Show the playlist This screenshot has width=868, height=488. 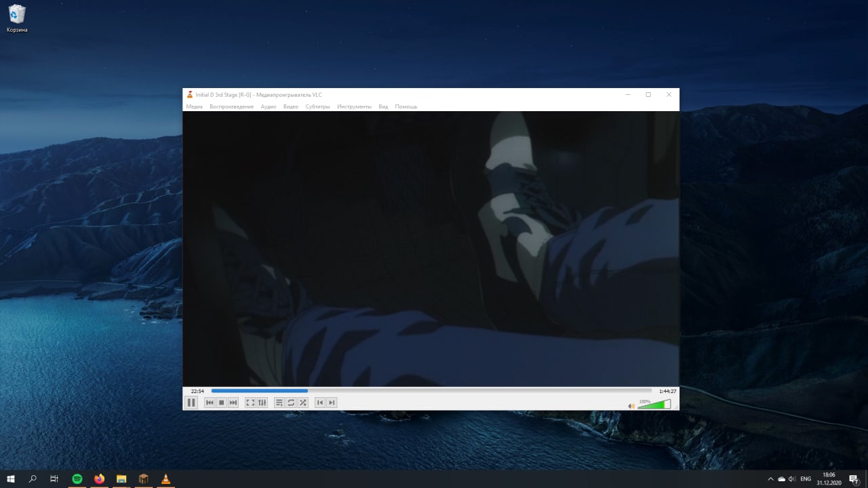tap(279, 403)
